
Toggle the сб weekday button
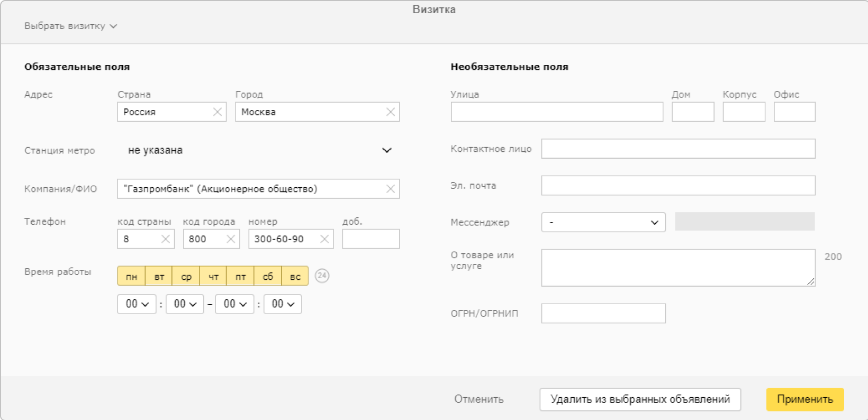(x=268, y=276)
